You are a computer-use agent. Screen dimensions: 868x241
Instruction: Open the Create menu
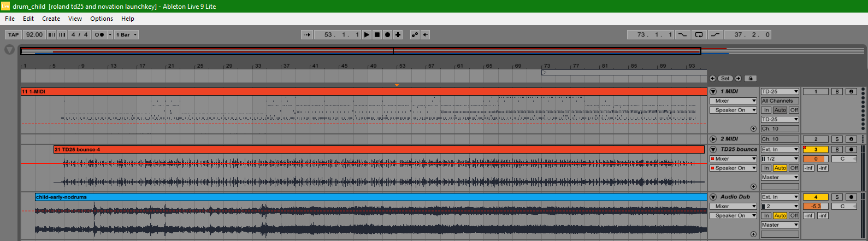pos(51,19)
